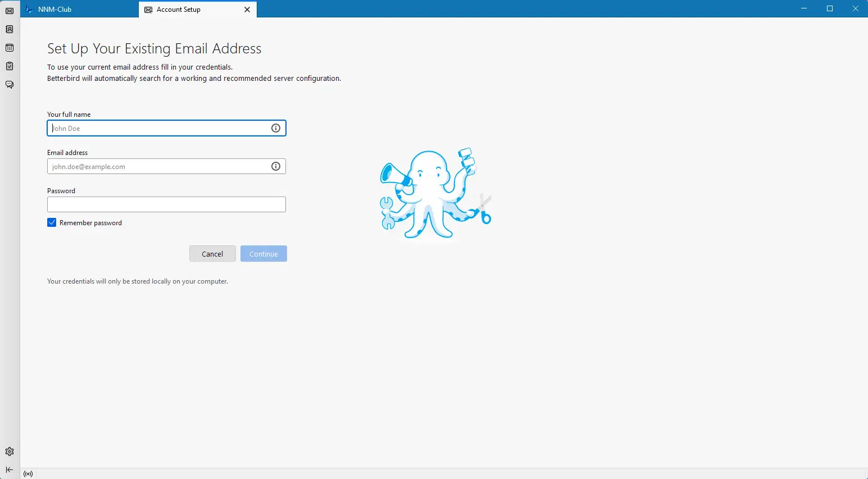
Task: Click the octopus illustration
Action: [x=435, y=194]
